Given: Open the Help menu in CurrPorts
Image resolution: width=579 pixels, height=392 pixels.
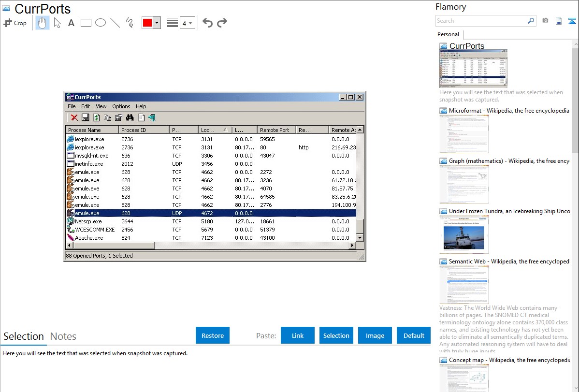Looking at the screenshot, I should pyautogui.click(x=141, y=106).
